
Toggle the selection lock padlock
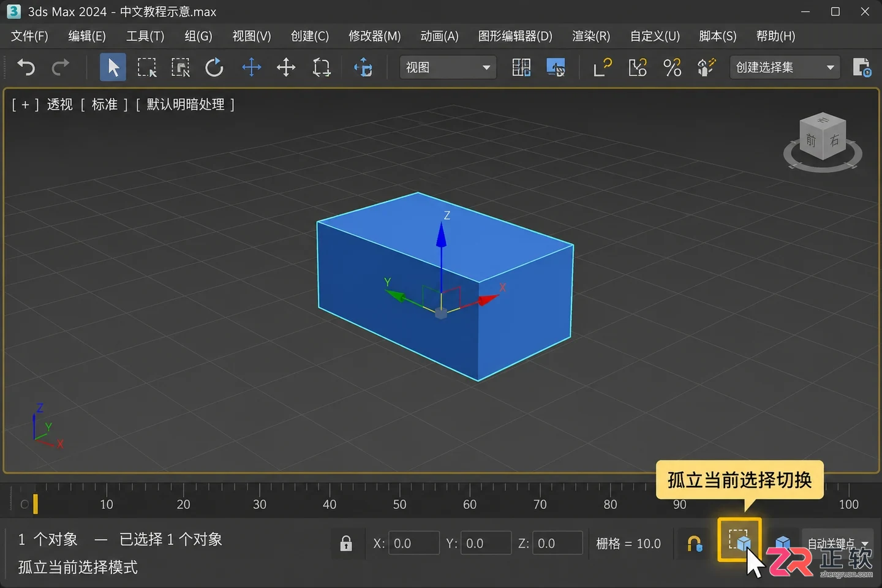[x=346, y=543]
